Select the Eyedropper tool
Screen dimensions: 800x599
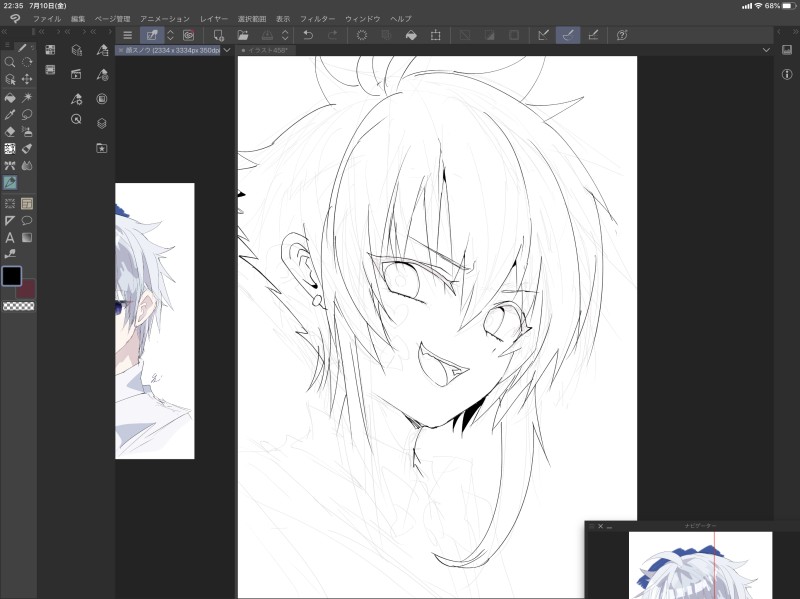(x=10, y=115)
